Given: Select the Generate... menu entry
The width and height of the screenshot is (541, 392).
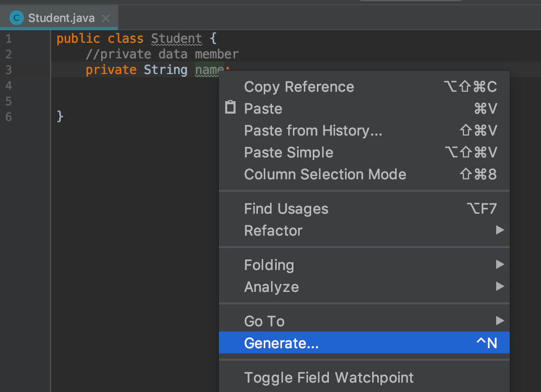Looking at the screenshot, I should tap(281, 343).
